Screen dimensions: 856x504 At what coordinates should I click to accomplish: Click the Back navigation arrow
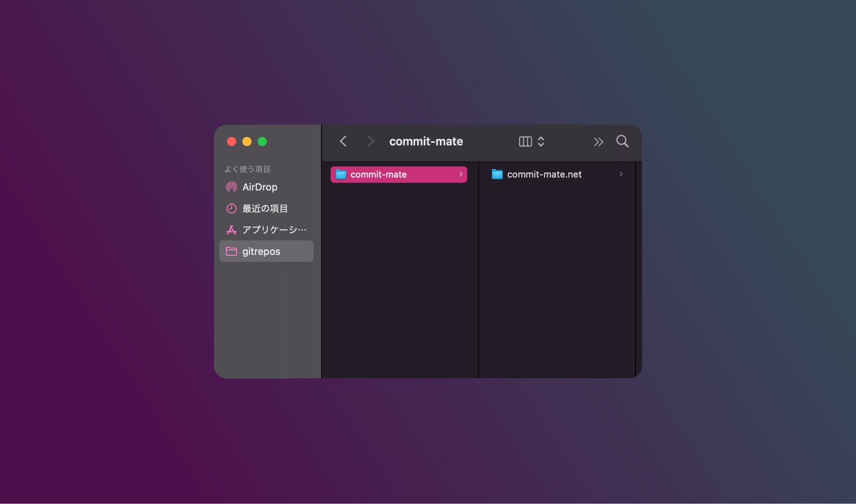click(343, 141)
